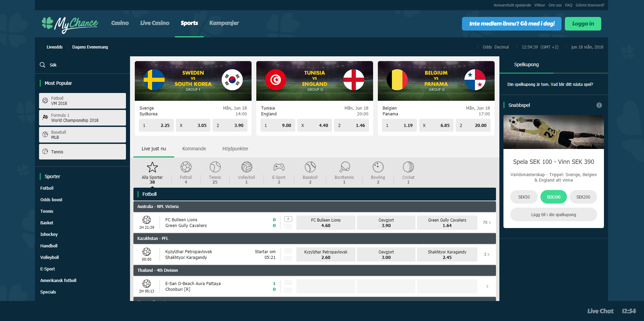
Task: Filter live events by Volleyboll icon
Action: 246,167
